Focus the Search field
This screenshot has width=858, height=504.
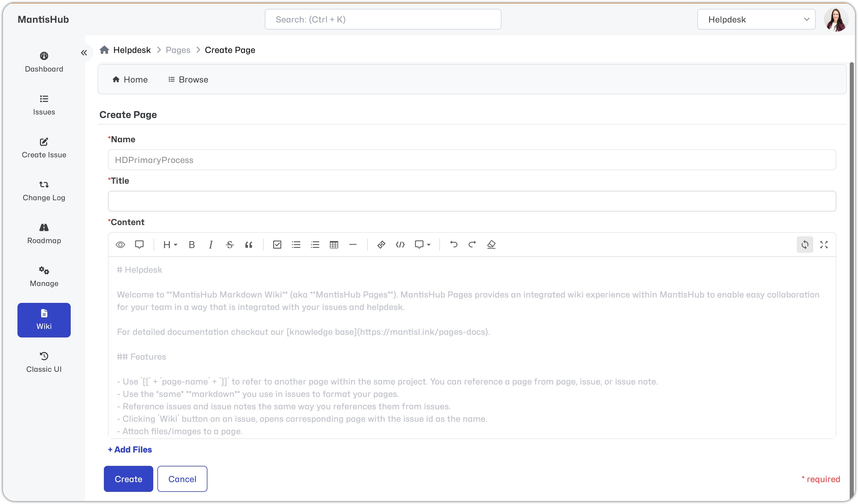pos(383,20)
